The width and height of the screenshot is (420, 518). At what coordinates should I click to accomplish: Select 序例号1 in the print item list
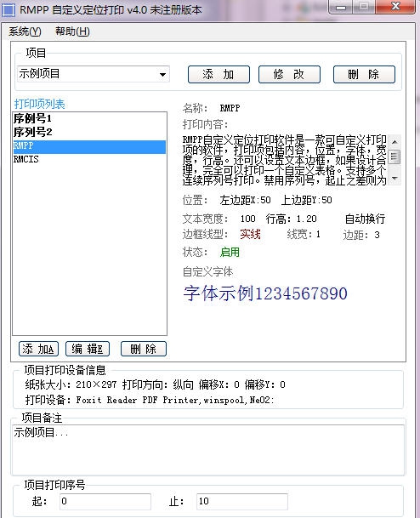point(89,118)
